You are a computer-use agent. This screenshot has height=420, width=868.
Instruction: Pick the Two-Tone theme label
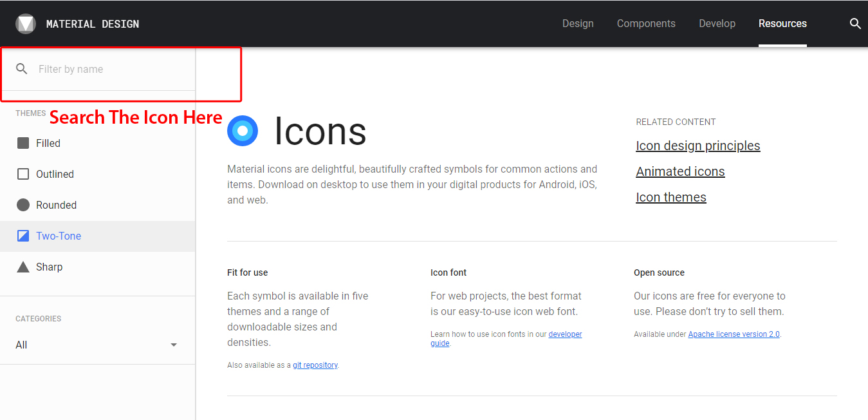59,236
